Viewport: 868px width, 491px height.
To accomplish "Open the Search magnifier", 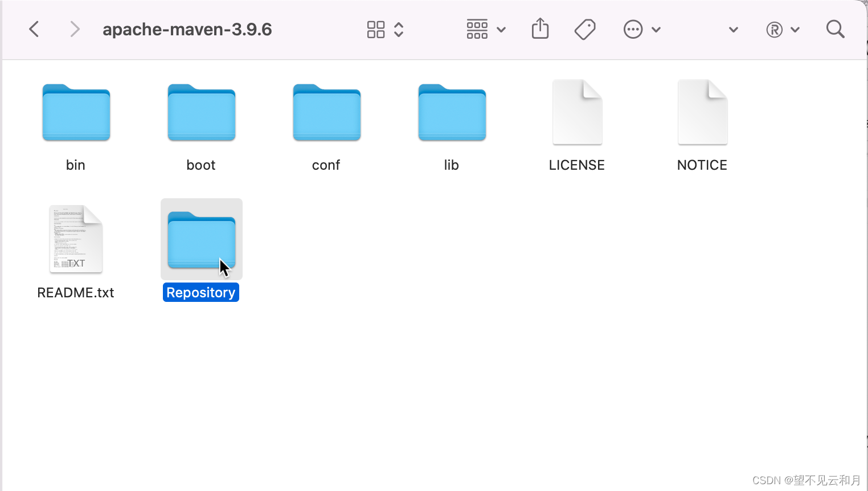I will pyautogui.click(x=835, y=29).
